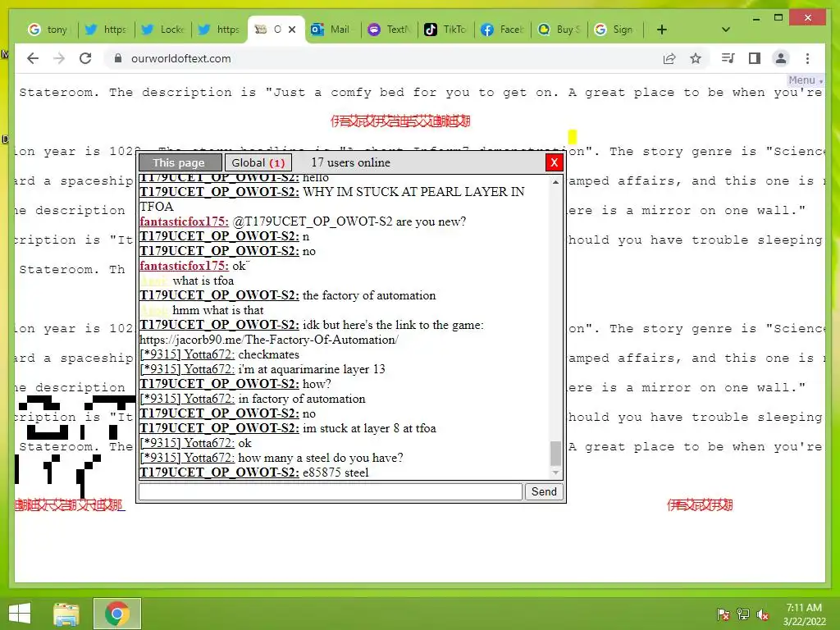Image resolution: width=840 pixels, height=630 pixels.
Task: Click the red linked glyph text at bottom left
Action: coord(70,504)
